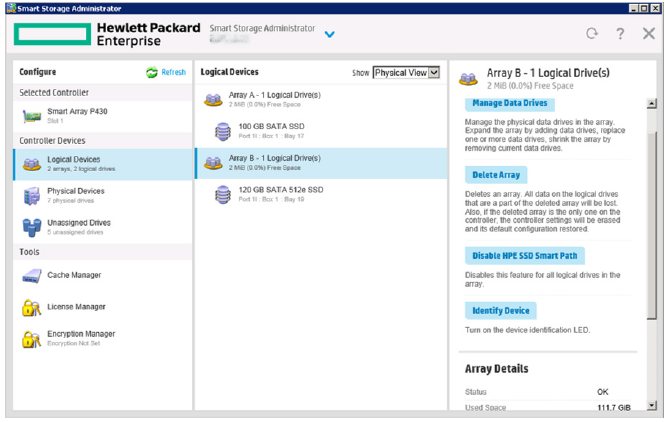Select Cache Manager text under Tools
Image resolution: width=665 pixels, height=422 pixels.
coord(74,275)
